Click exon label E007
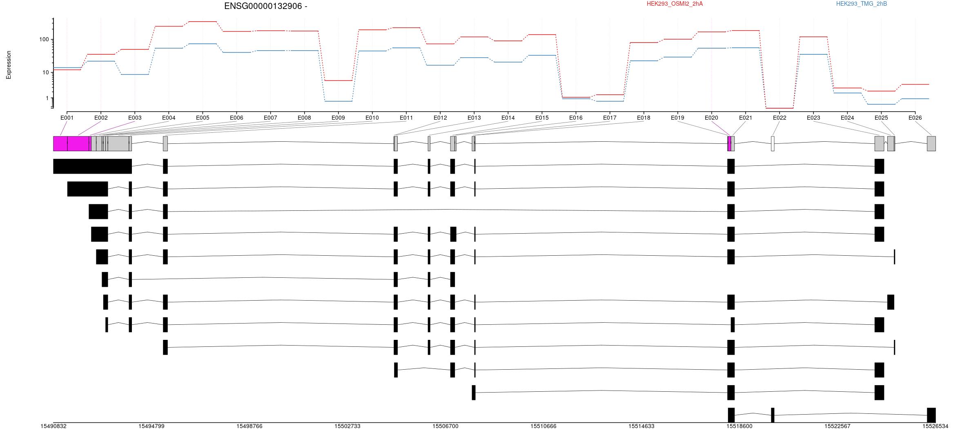Image resolution: width=980 pixels, height=433 pixels. 270,118
